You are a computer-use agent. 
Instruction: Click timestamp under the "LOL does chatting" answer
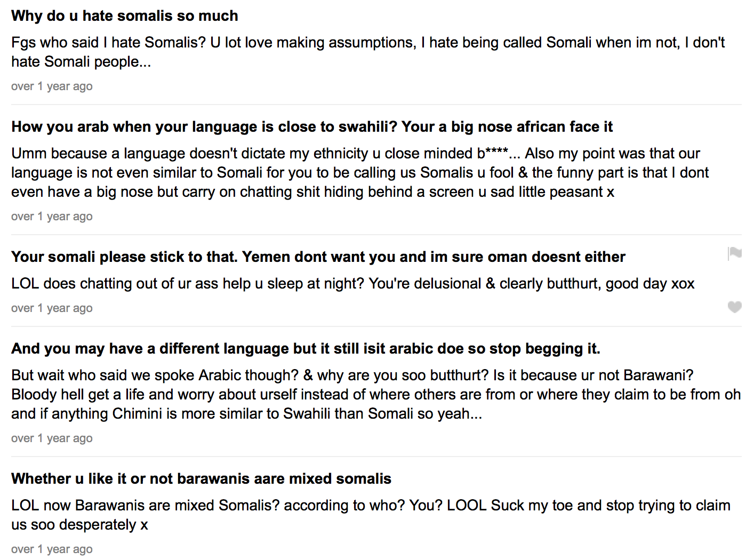click(x=52, y=308)
